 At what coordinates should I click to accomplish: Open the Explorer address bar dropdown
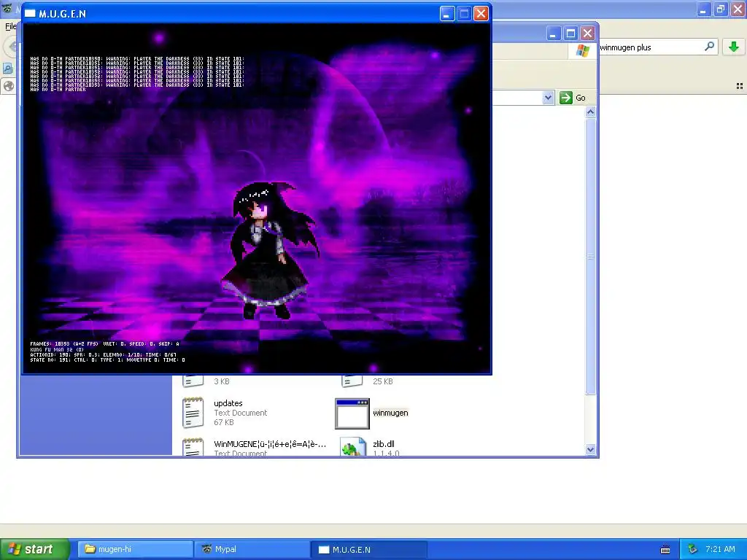548,98
